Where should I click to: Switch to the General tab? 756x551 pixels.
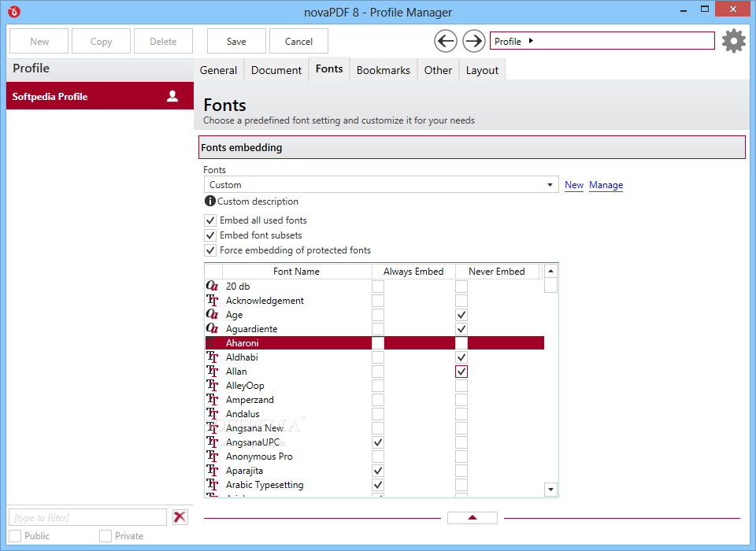[x=218, y=70]
